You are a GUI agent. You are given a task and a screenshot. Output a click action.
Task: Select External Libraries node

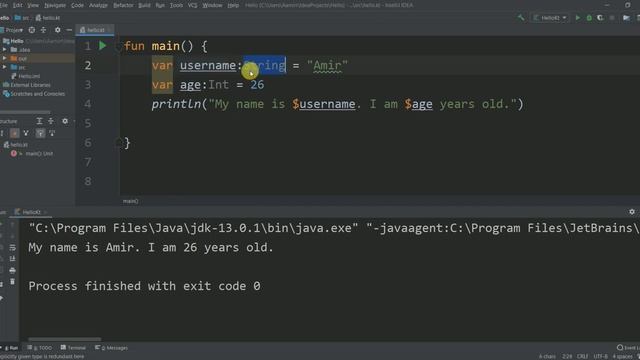click(x=27, y=85)
